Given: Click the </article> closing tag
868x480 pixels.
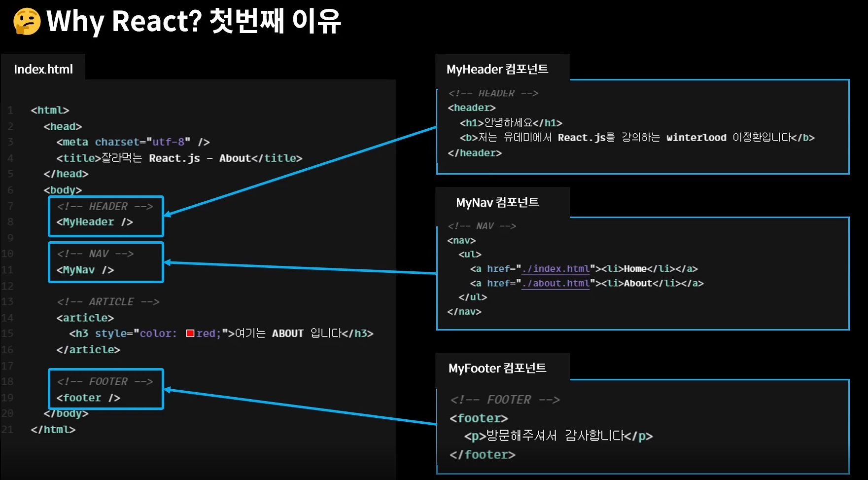Looking at the screenshot, I should [x=88, y=349].
